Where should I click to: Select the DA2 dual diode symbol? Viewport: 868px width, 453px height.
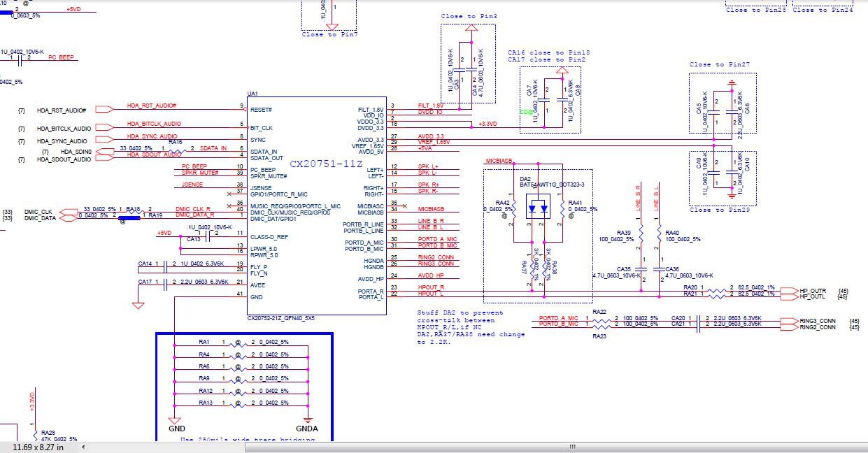[x=538, y=209]
